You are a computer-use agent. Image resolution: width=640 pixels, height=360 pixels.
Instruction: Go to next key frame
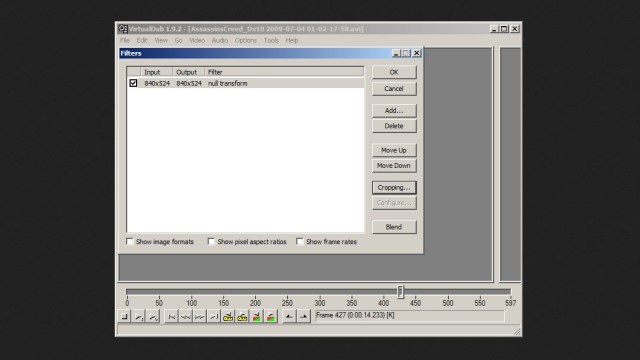(242, 317)
